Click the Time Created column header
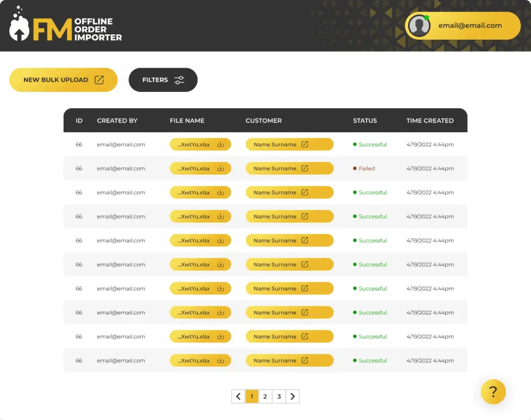The image size is (531, 420). coord(430,121)
